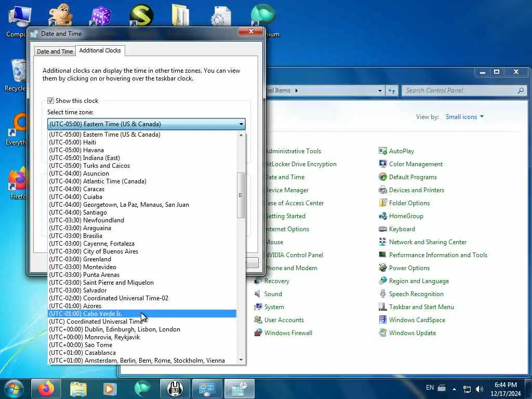Open the HomeGroup icon

(382, 216)
